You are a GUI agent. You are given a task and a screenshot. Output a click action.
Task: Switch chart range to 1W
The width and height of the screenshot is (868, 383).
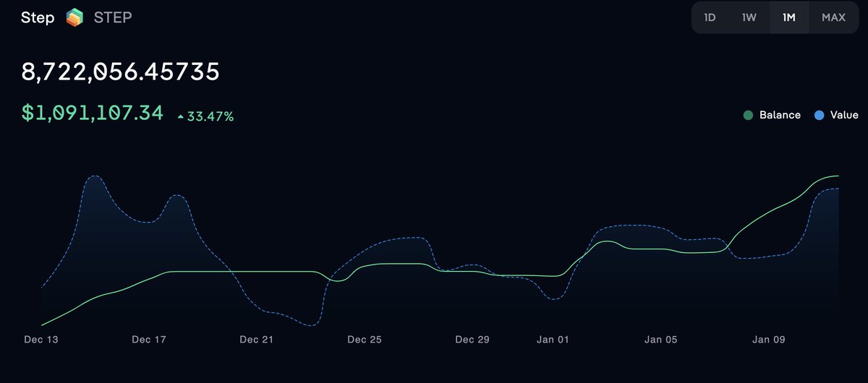(x=749, y=17)
